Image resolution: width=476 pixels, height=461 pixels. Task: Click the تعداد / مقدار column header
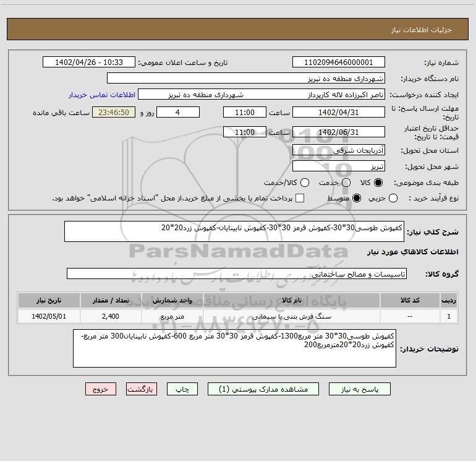tap(111, 300)
